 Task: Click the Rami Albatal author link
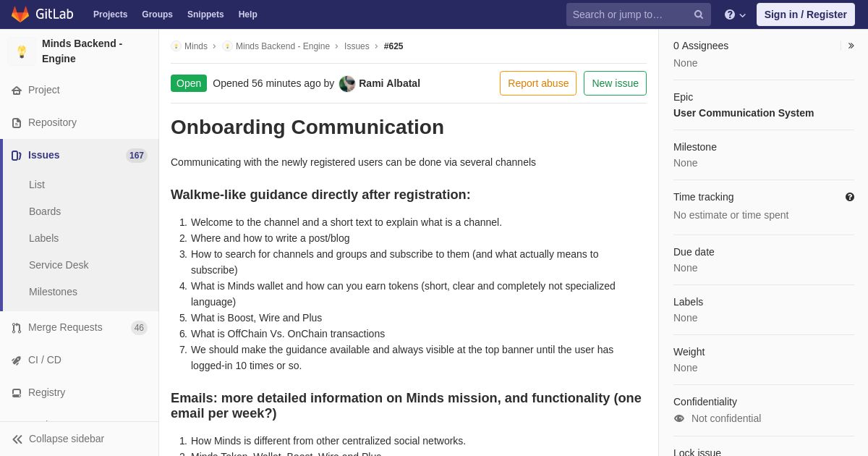389,83
